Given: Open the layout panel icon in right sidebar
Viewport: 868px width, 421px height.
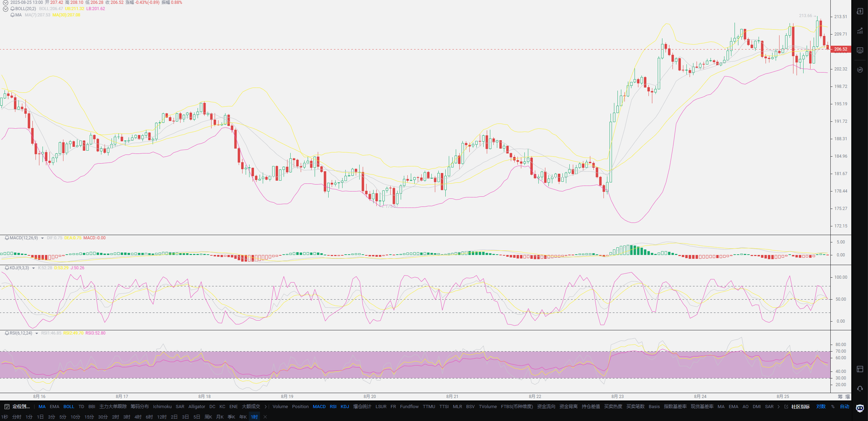Looking at the screenshot, I should coord(860,369).
